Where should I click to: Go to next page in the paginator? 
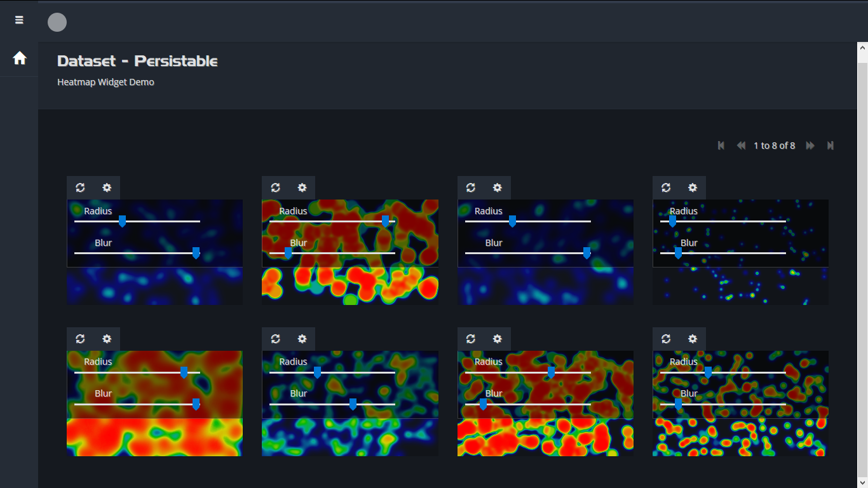point(810,146)
